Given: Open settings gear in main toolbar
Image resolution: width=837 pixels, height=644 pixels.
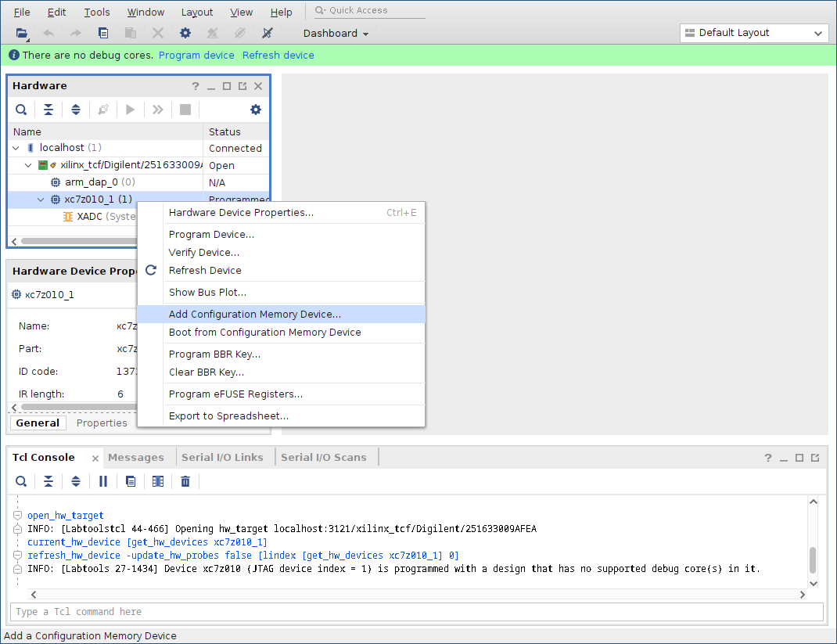Looking at the screenshot, I should click(x=185, y=33).
